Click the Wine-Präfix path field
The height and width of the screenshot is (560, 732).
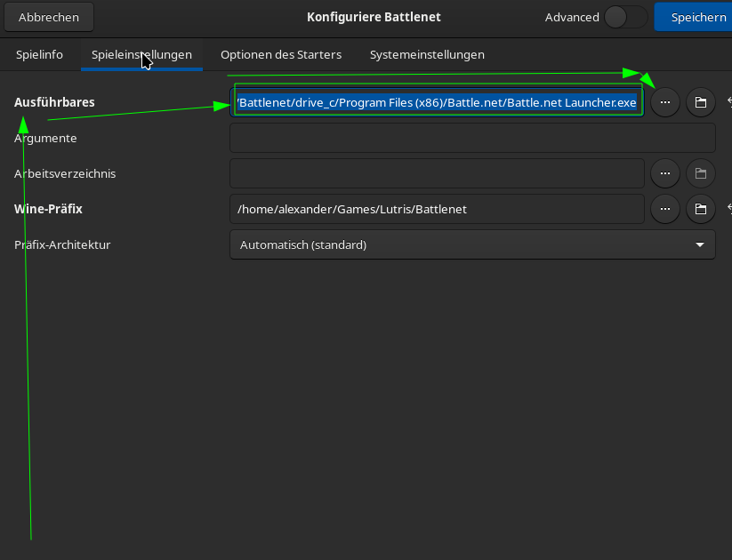pyautogui.click(x=437, y=209)
